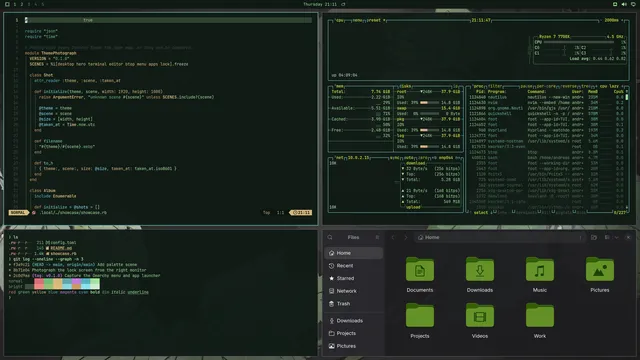Click the new folder icon in Files header
The width and height of the screenshot is (640, 360).
tap(594, 237)
